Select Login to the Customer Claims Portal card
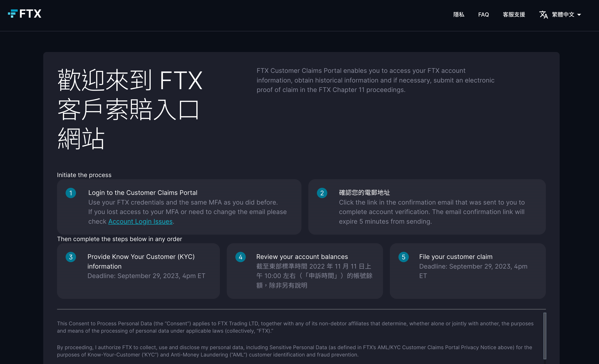The height and width of the screenshot is (364, 599). tap(179, 207)
